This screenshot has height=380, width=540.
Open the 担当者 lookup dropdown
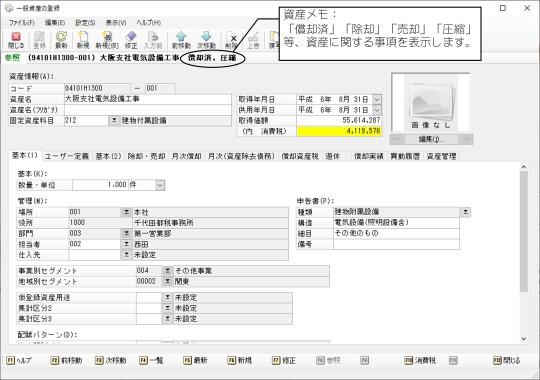126,244
